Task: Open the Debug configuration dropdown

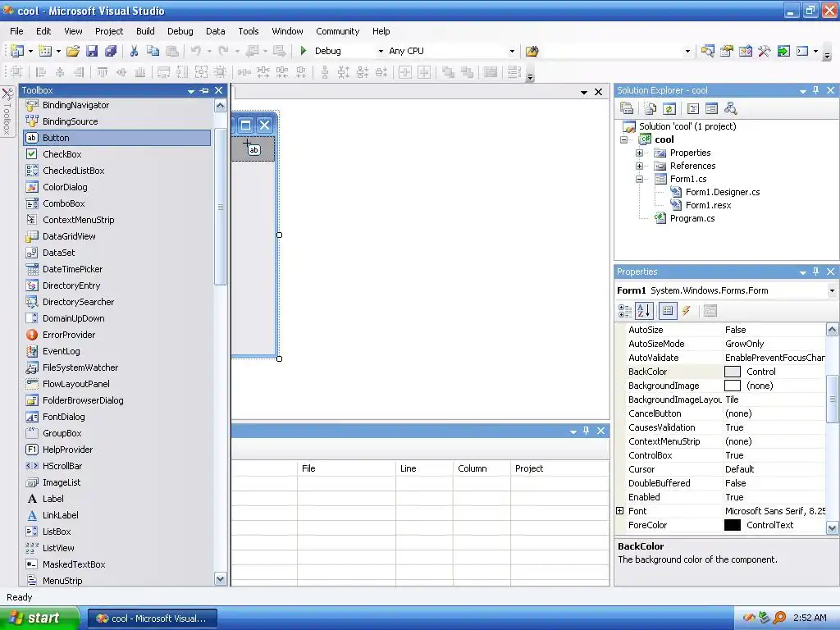Action: pos(381,52)
